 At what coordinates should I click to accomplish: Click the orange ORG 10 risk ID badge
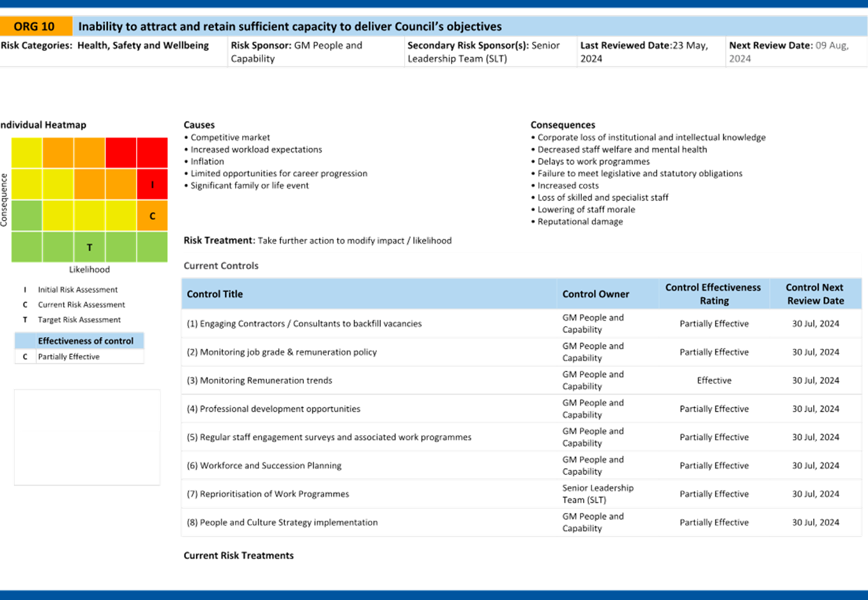[35, 26]
